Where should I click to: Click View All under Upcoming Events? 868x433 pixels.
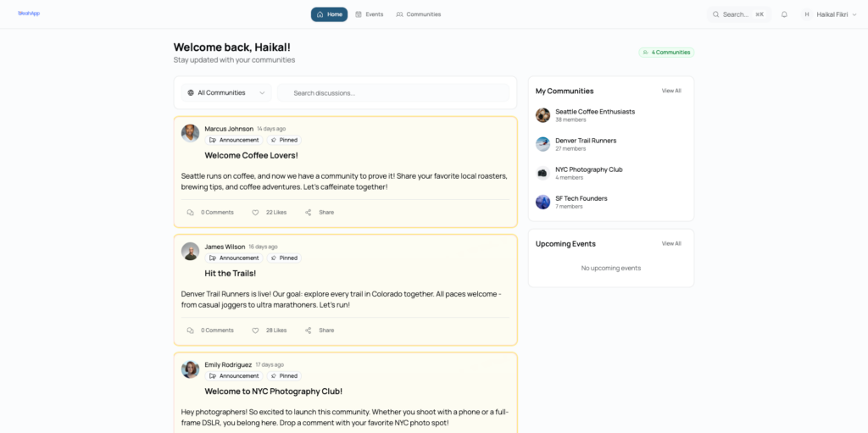[671, 244]
